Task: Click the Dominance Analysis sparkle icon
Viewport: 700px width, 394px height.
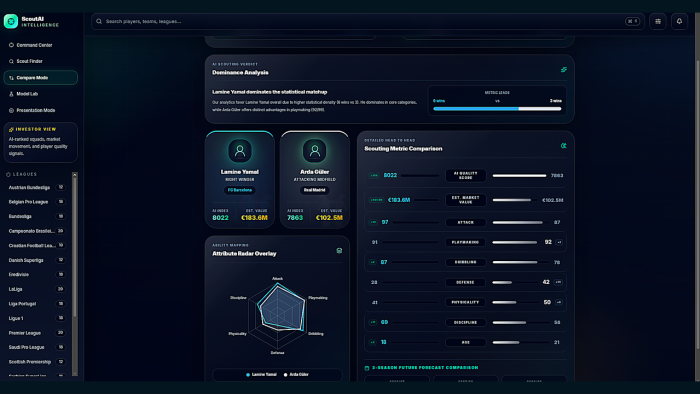Action: tap(564, 70)
